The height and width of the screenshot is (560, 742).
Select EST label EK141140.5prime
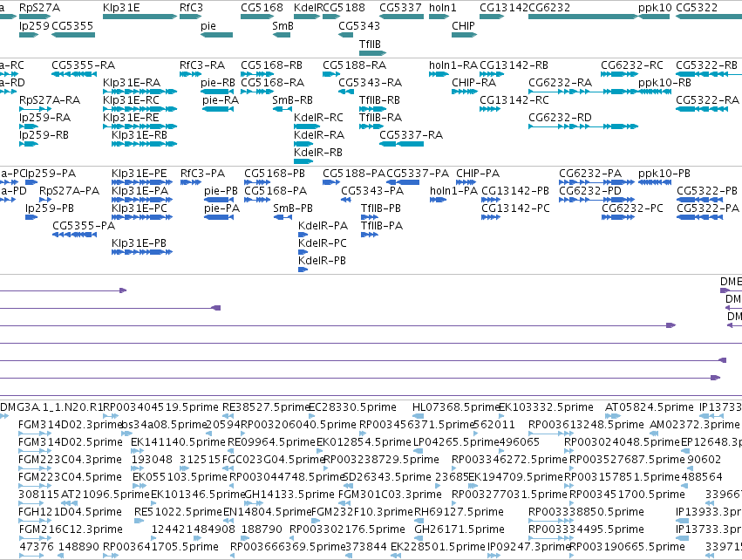(178, 442)
